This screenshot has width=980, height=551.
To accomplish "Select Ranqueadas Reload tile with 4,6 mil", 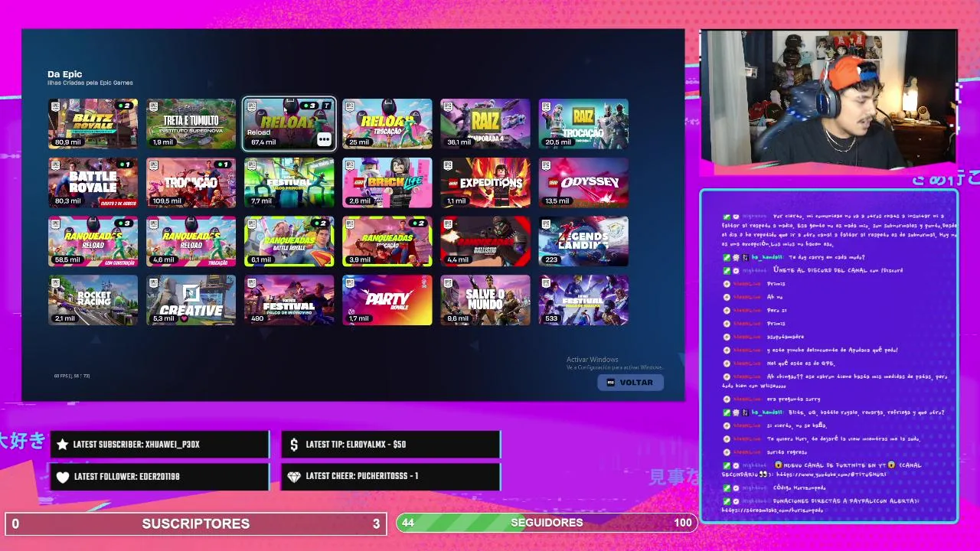I will 191,241.
